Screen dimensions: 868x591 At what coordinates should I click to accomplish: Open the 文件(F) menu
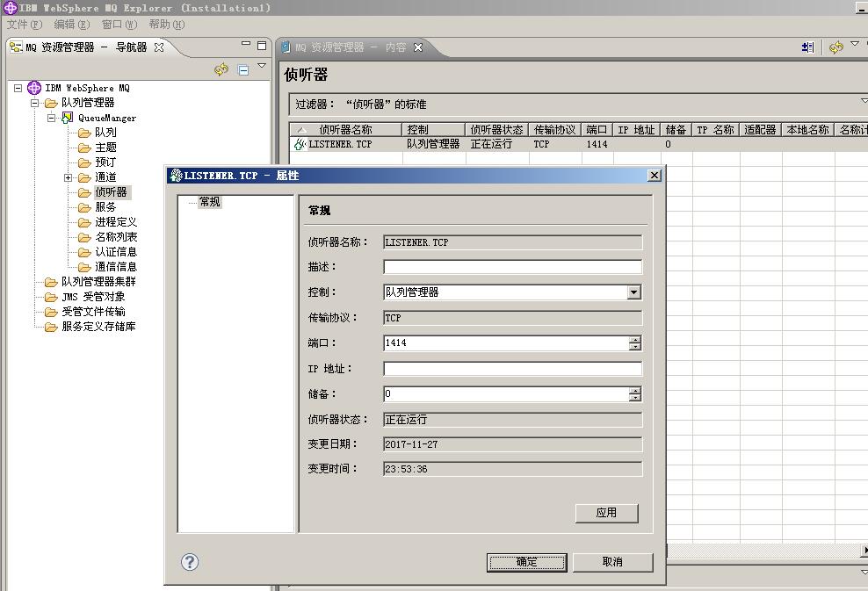click(x=25, y=25)
